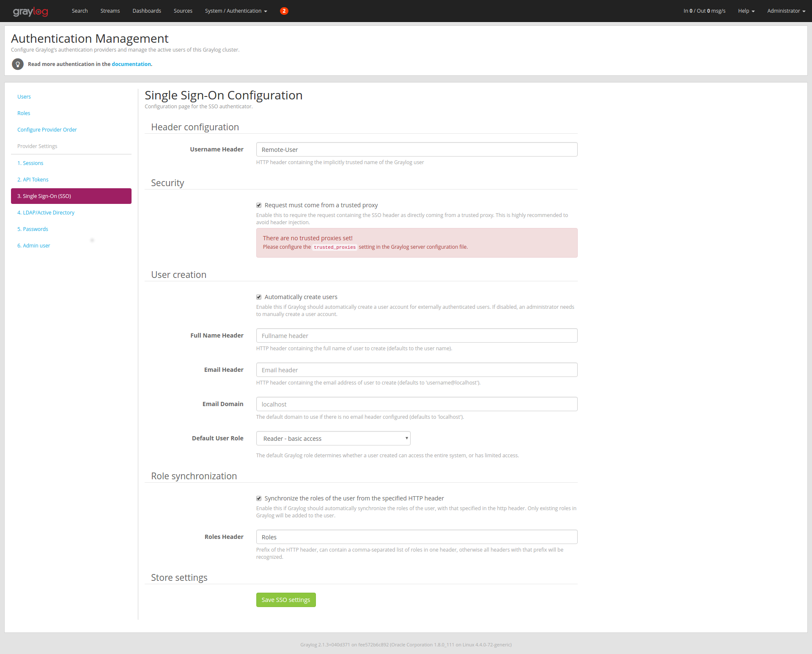The height and width of the screenshot is (654, 812).
Task: Click 'There are no trusted proxies set!' warning
Action: tap(307, 238)
